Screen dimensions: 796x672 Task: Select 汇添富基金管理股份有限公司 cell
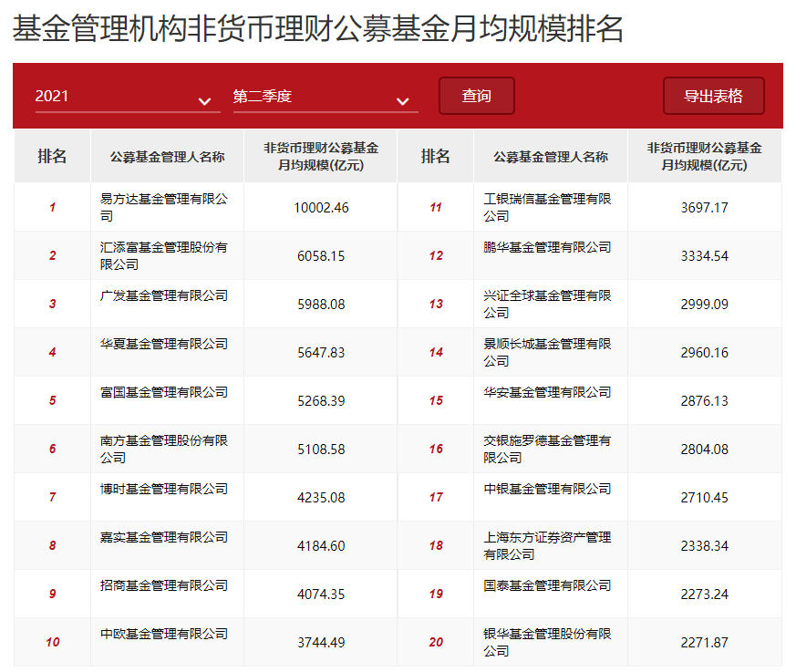pos(167,255)
